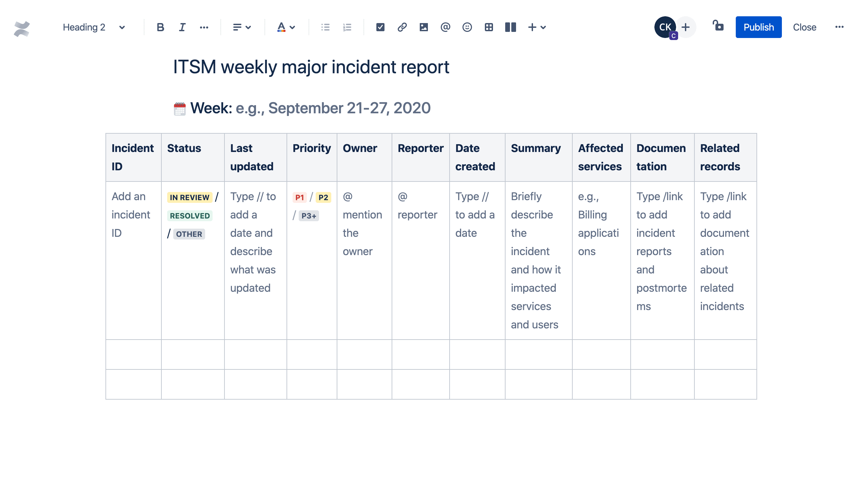
Task: Insert a table into the document
Action: pos(489,26)
